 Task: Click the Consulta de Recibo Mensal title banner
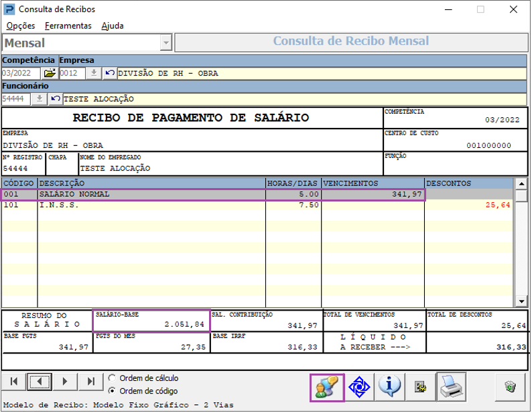coord(351,42)
